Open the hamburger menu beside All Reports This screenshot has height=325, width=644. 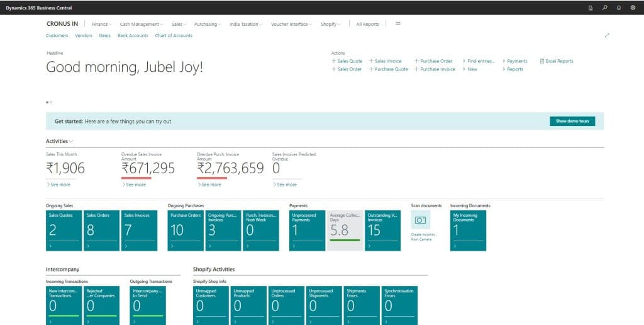pyautogui.click(x=397, y=23)
